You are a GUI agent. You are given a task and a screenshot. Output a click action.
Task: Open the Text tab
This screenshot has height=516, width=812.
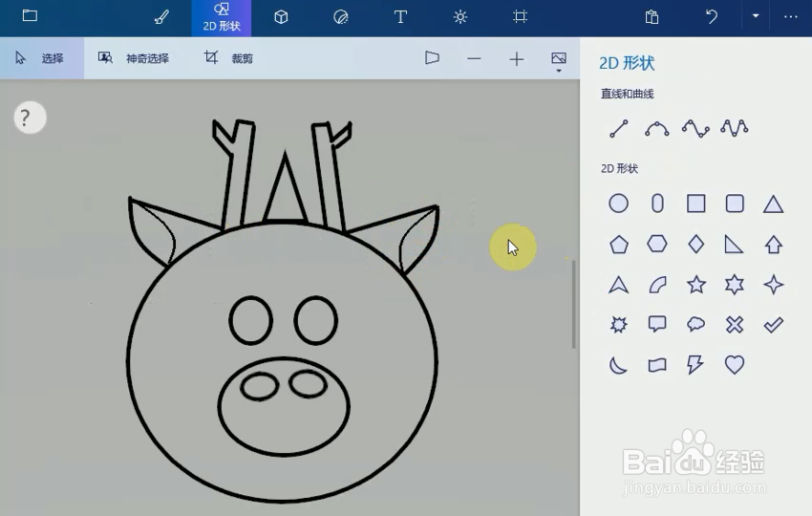tap(400, 17)
